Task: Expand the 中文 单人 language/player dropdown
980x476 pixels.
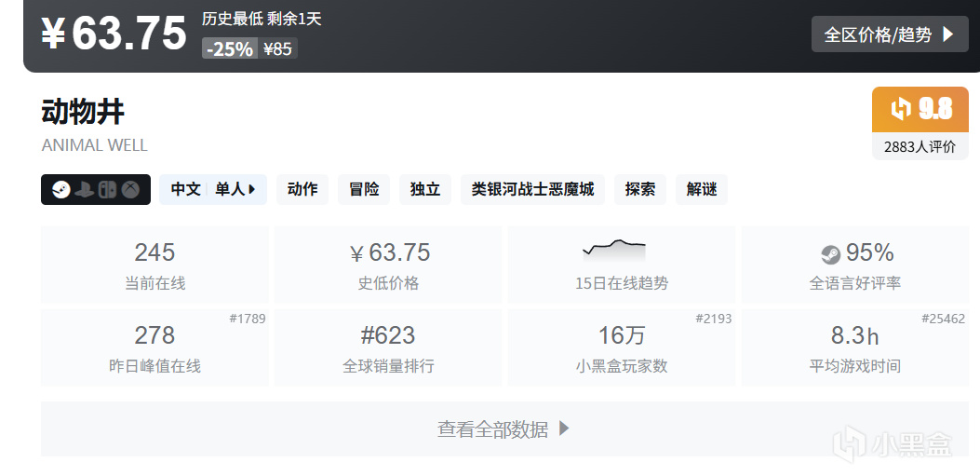Action: pyautogui.click(x=213, y=189)
